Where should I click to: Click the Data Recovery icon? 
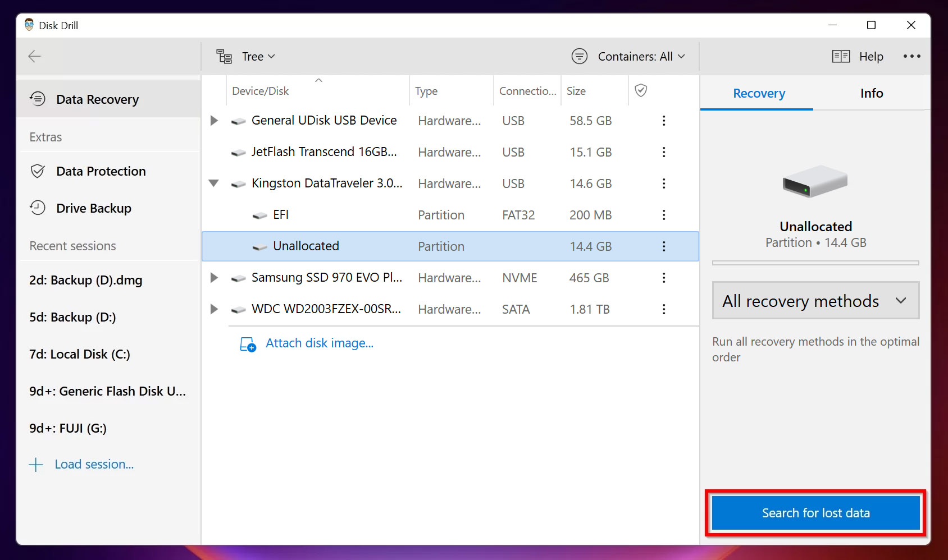click(38, 99)
